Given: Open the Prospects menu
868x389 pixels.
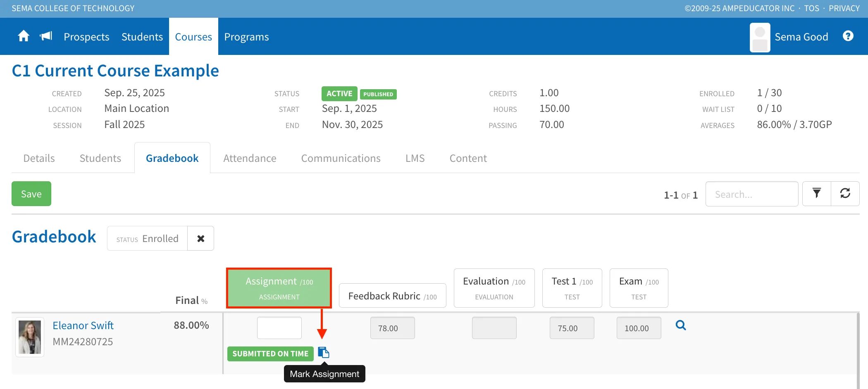Looking at the screenshot, I should (x=86, y=37).
